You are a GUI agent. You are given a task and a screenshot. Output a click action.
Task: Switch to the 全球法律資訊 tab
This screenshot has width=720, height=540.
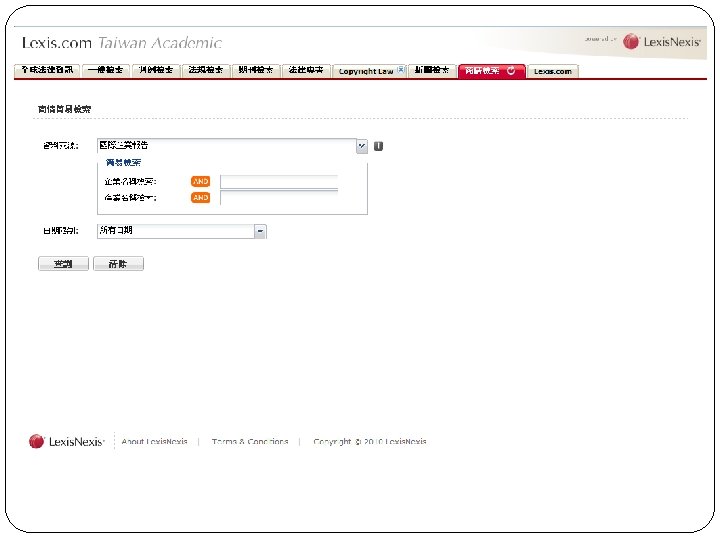point(47,70)
